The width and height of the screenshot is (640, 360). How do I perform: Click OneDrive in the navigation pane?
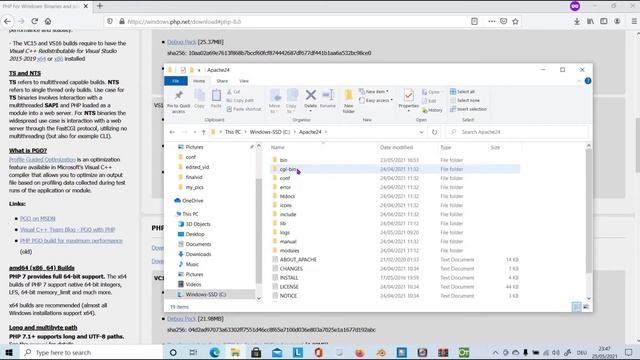192,200
